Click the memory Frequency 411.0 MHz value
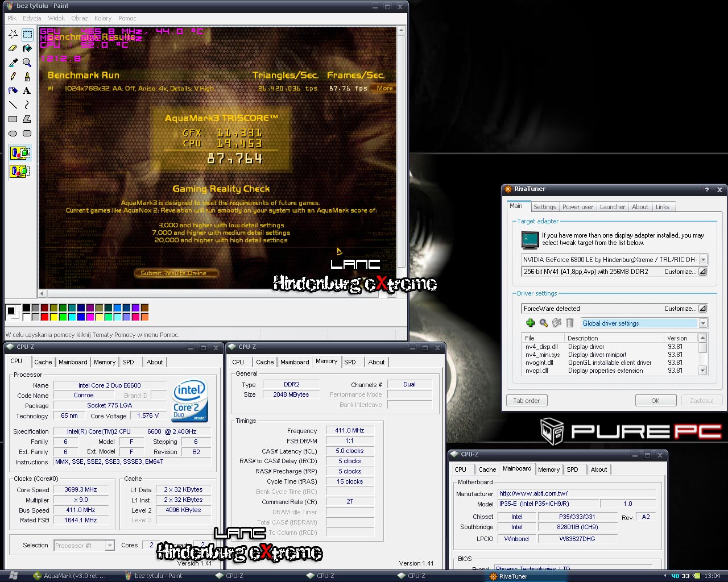Viewport: 728px width, 582px height. (x=350, y=430)
